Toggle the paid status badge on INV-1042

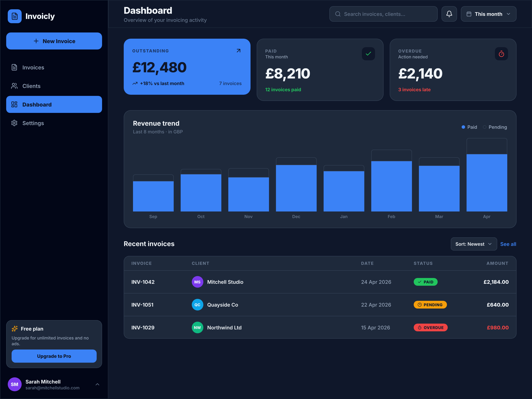click(425, 282)
